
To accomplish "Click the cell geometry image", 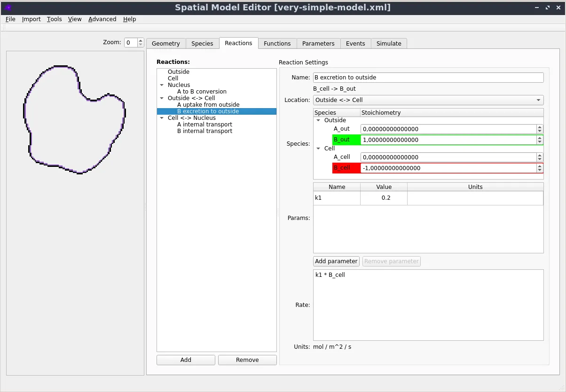I will [x=75, y=119].
